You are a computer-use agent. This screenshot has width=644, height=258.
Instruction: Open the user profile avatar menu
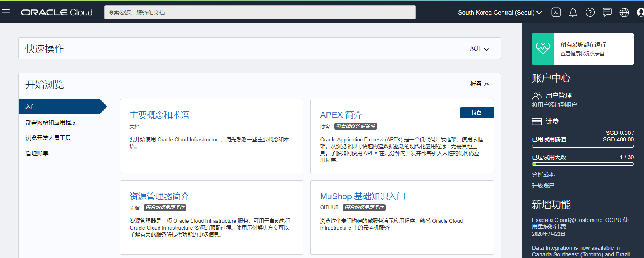640,12
